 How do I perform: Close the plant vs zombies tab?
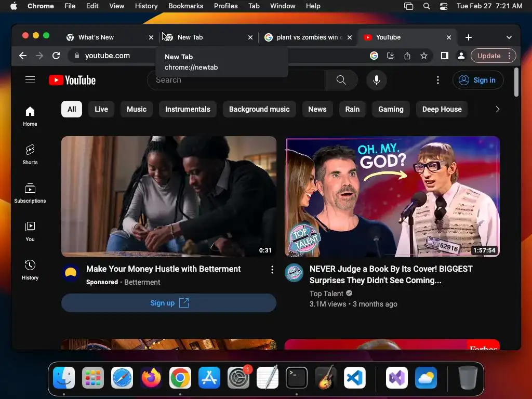tap(350, 37)
